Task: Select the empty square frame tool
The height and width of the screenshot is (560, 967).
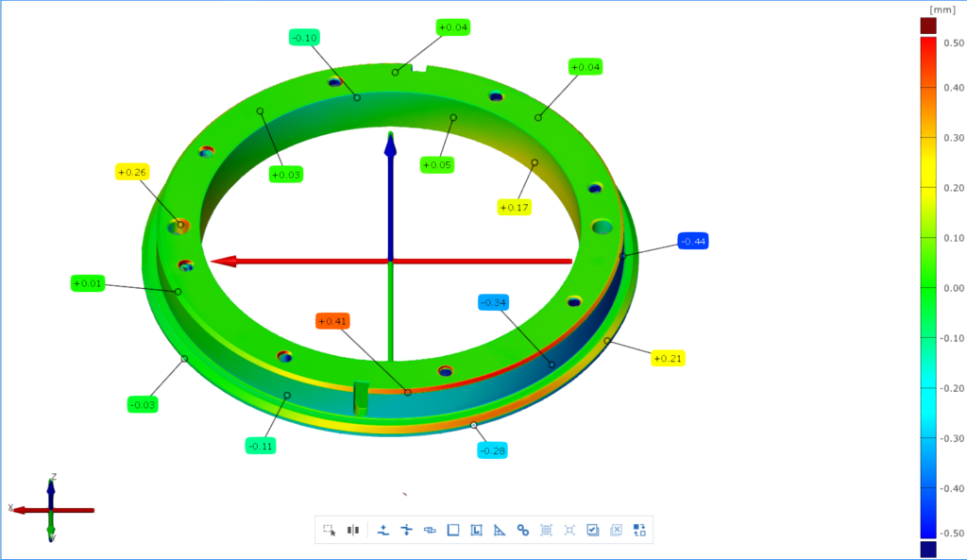Action: [x=453, y=530]
